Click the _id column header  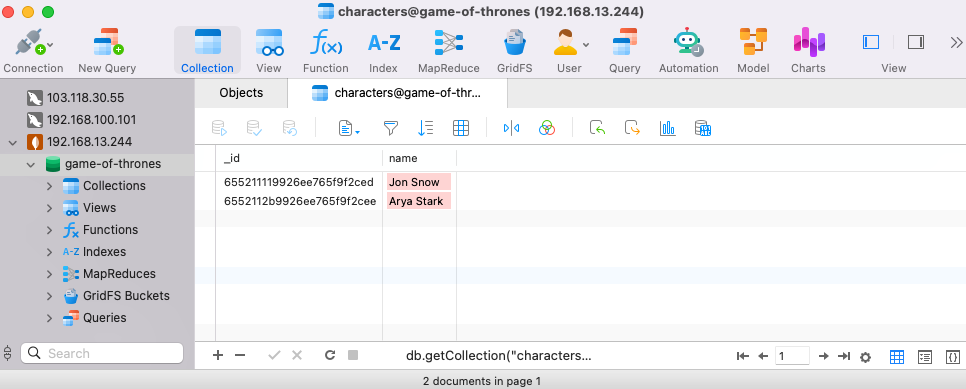[299, 158]
